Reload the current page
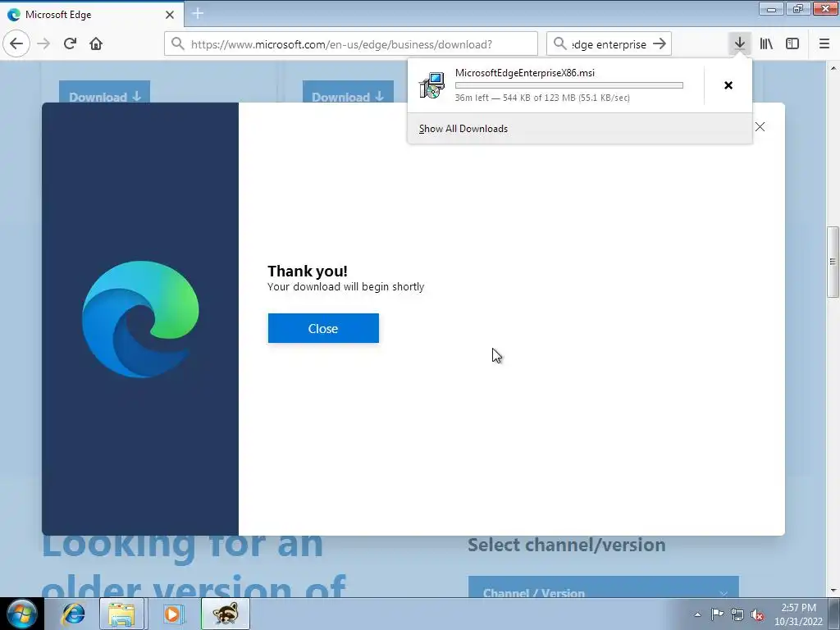Viewport: 840px width, 630px height. [71, 43]
